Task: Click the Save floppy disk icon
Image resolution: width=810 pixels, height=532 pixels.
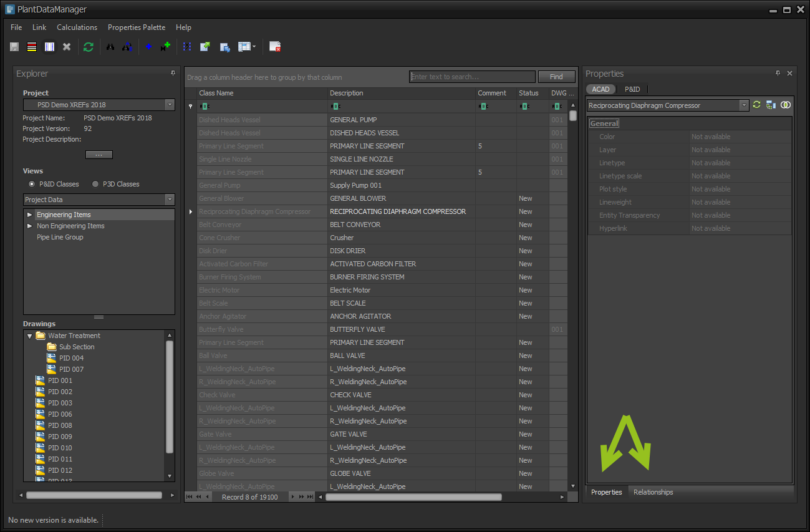Action: (x=14, y=47)
